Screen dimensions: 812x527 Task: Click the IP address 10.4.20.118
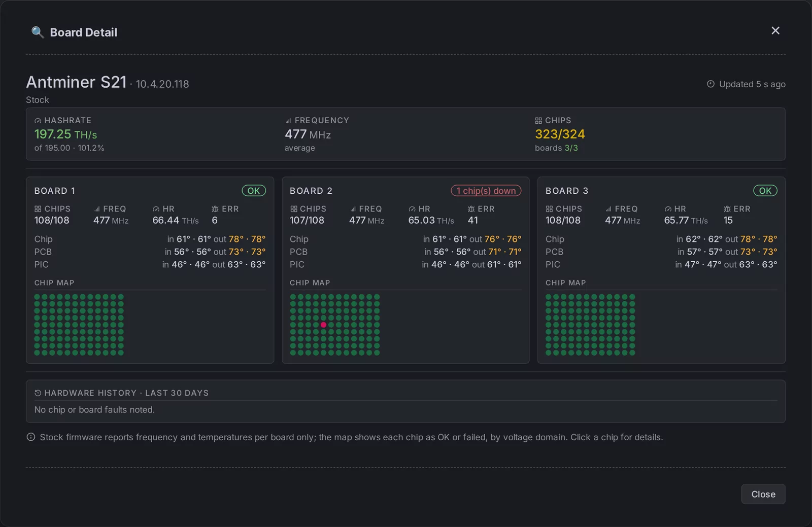point(162,84)
